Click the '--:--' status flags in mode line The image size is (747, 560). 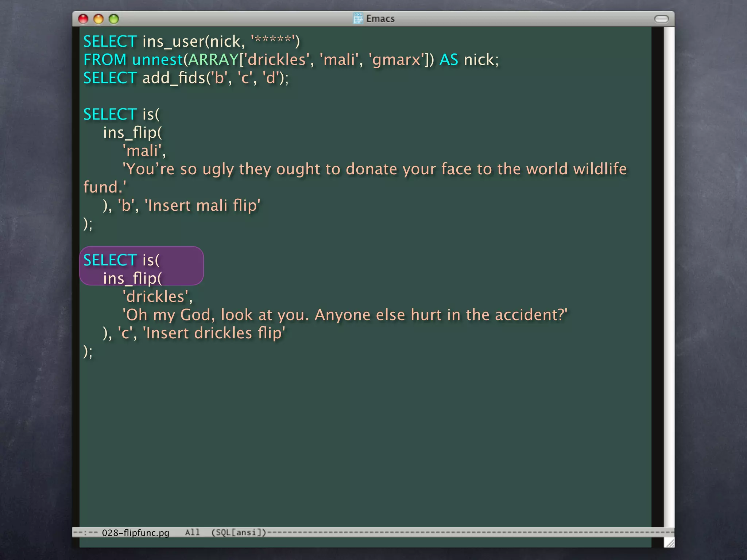click(85, 533)
